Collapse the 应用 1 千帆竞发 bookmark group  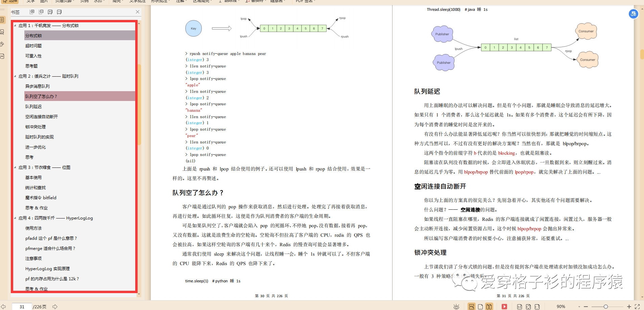[x=15, y=25]
